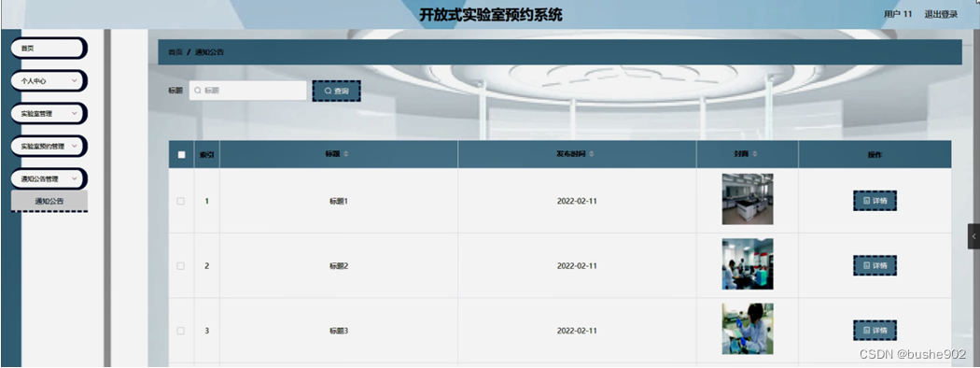Screen dimensions: 980x368
Task: Open the cover thumbnail of row 标题2
Action: tap(748, 264)
